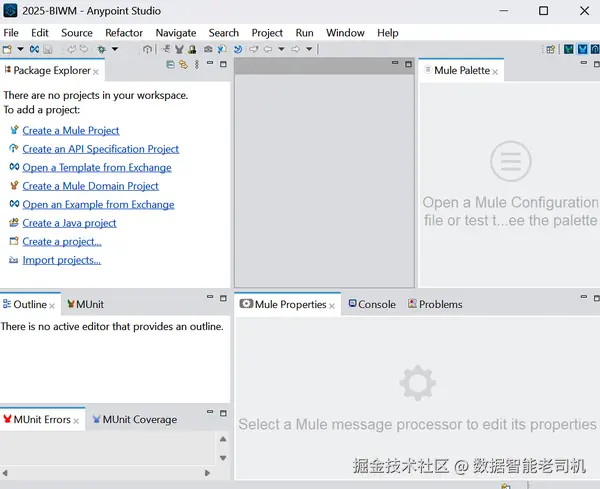Screen dimensions: 600x489
Task: Click Open a Template from Exchange link
Action: (97, 168)
